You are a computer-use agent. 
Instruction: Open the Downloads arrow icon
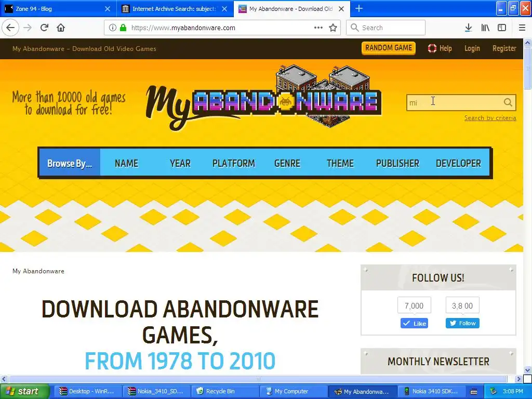(468, 28)
